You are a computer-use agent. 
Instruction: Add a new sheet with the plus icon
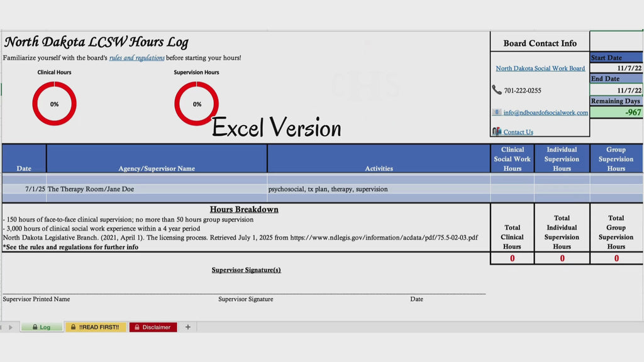[x=187, y=327]
